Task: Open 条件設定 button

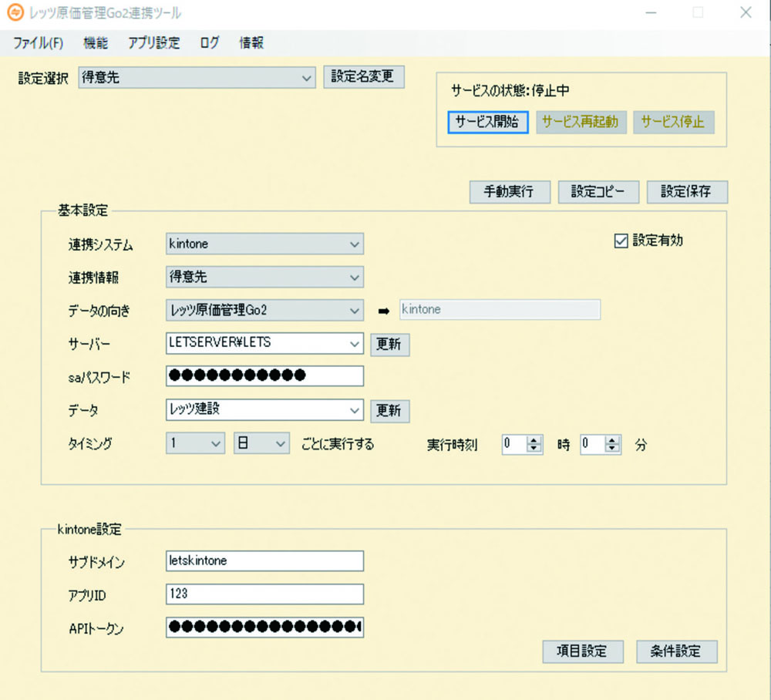Action: 677,652
